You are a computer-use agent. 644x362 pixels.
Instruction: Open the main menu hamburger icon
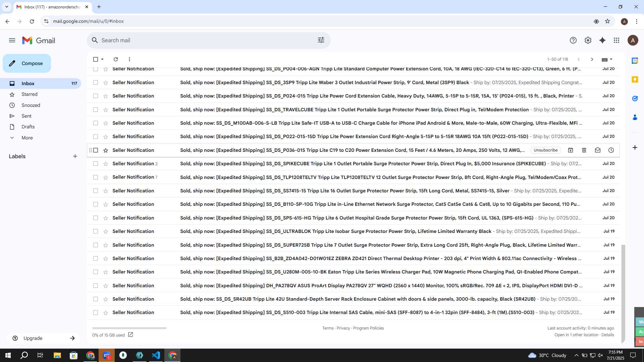click(12, 41)
